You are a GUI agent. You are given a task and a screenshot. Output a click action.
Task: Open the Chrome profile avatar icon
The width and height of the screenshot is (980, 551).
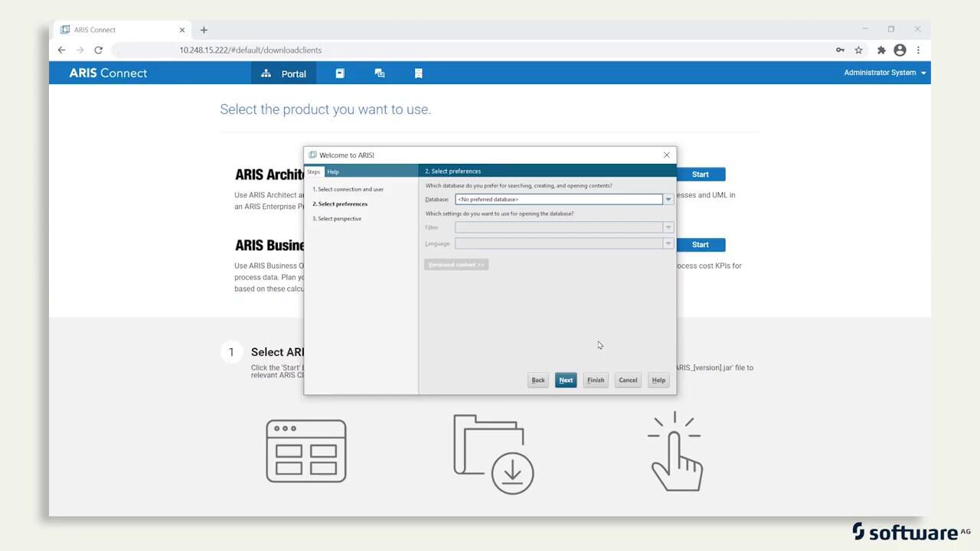click(x=900, y=50)
